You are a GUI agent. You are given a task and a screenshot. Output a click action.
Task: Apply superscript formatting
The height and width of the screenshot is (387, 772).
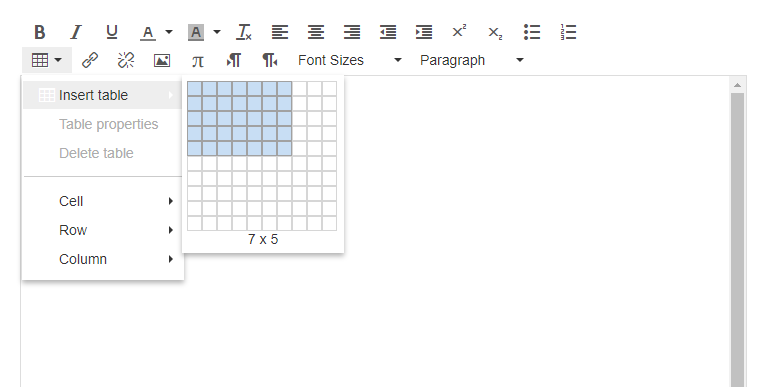click(459, 32)
